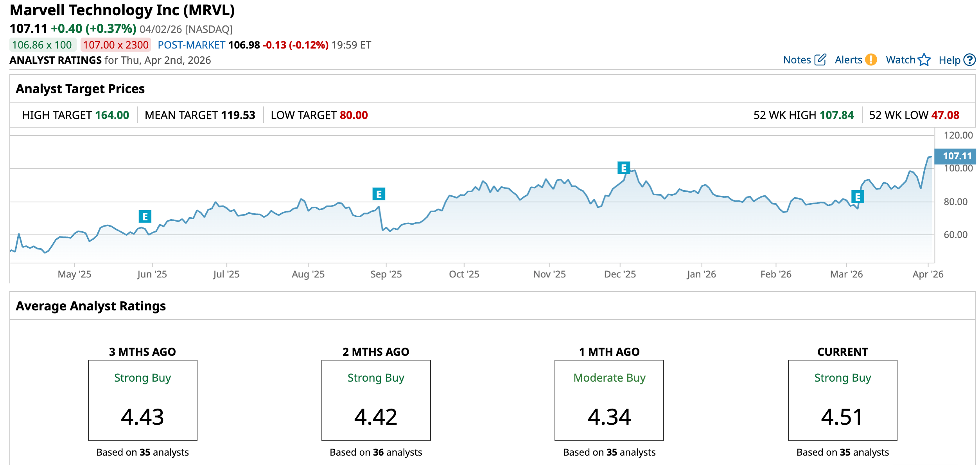Click the Notes pencil edit icon
980x465 pixels.
(820, 60)
